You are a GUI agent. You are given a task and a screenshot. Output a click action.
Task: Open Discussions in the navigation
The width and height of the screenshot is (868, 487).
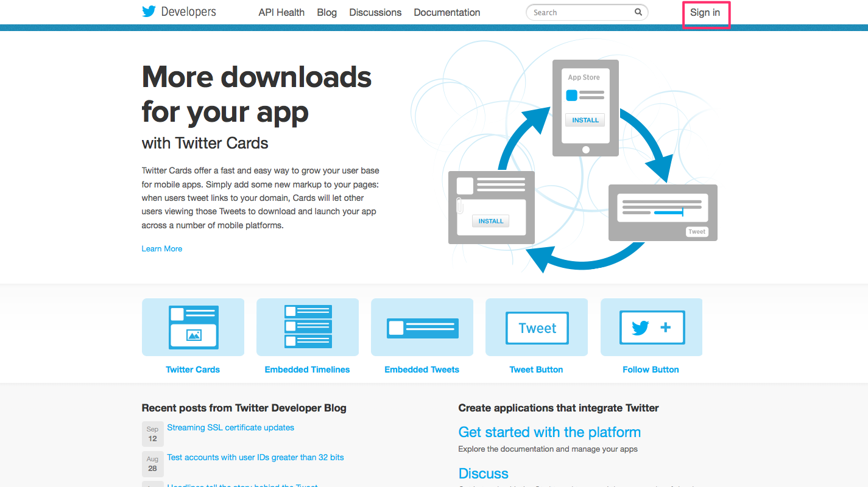375,12
